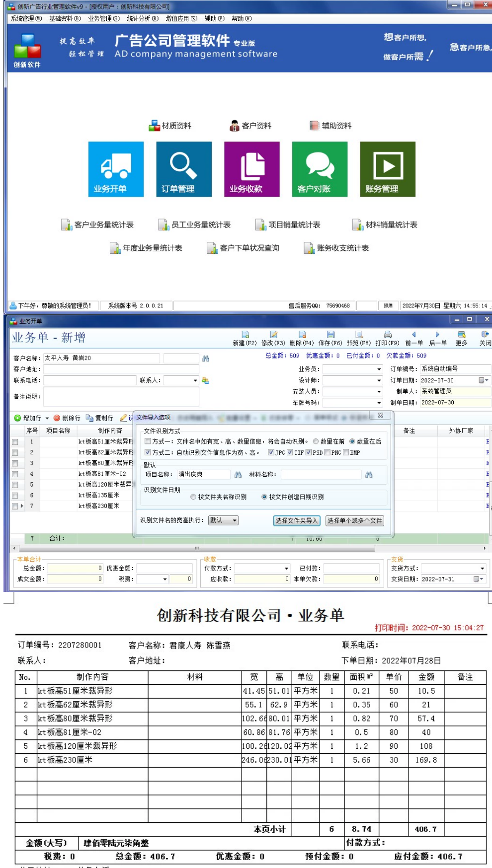Screen dimensions: 492x868
Task: Open the 业务收款 documents tile
Action: (251, 169)
